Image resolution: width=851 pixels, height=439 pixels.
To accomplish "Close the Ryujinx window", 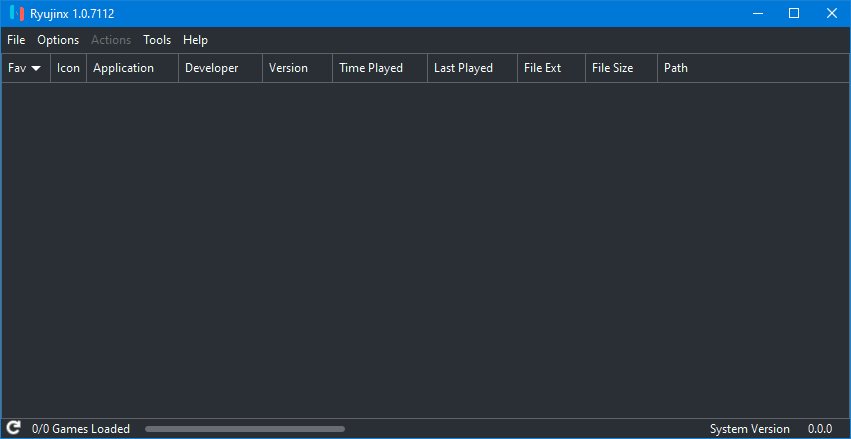I will [831, 14].
